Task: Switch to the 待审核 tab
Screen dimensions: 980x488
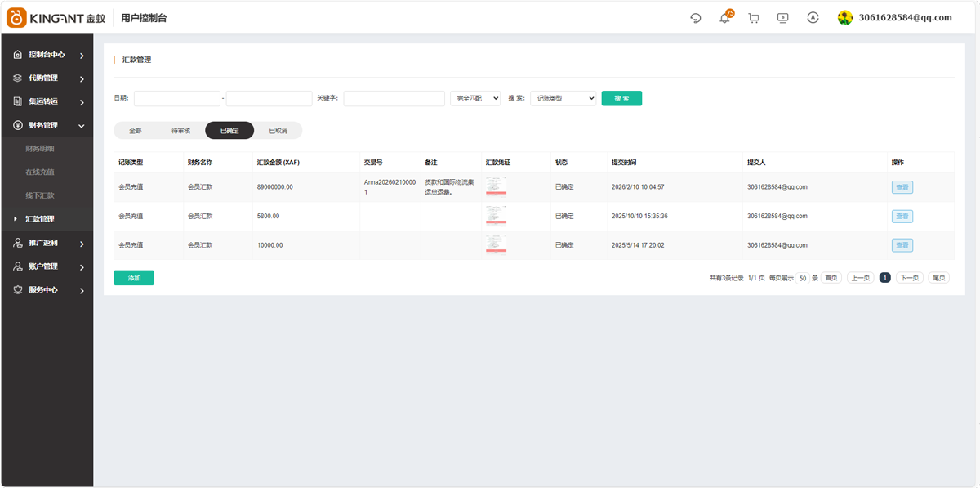Action: tap(180, 130)
